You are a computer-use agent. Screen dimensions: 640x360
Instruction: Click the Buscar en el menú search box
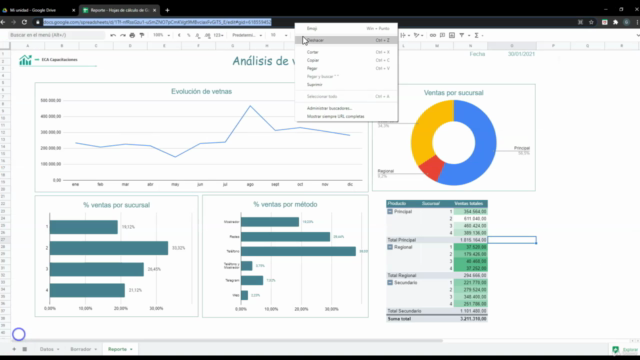pos(56,35)
